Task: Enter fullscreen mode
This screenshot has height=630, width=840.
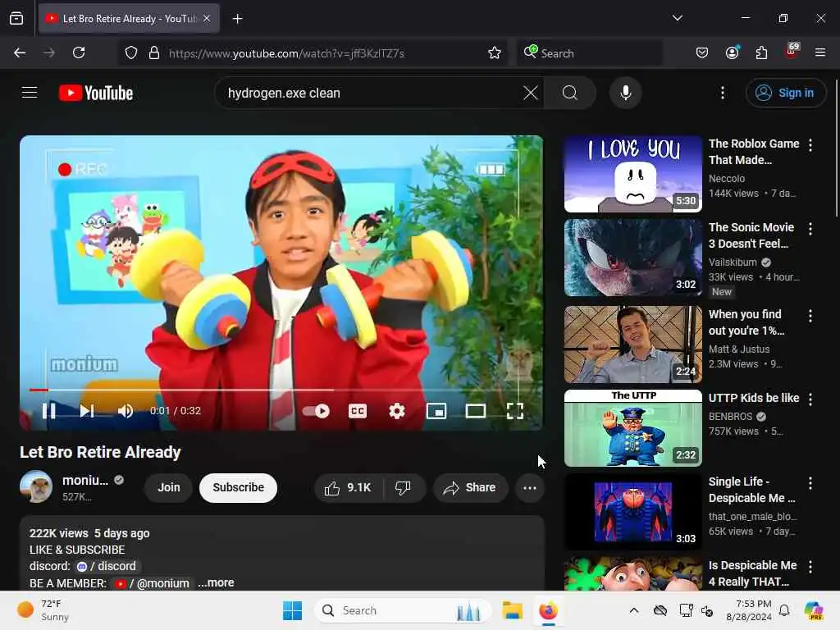Action: tap(515, 411)
